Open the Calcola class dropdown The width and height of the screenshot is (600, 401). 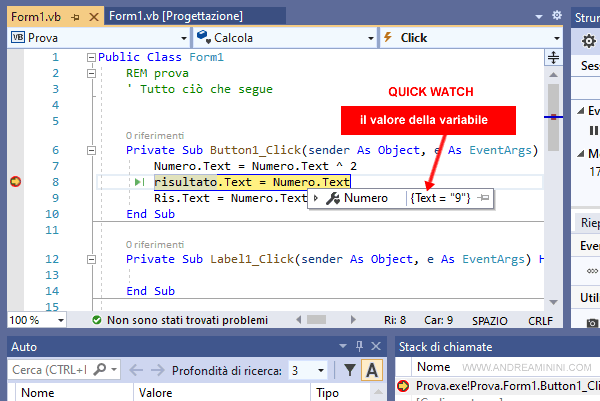pos(282,38)
